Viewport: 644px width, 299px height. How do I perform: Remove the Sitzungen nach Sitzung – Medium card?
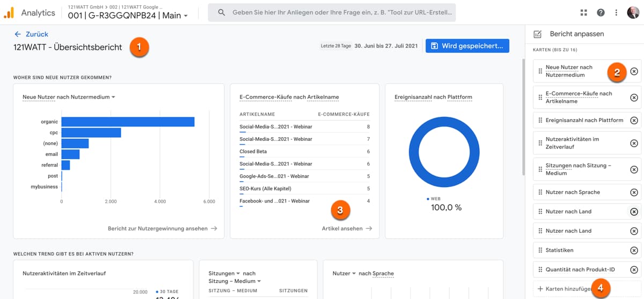point(634,169)
